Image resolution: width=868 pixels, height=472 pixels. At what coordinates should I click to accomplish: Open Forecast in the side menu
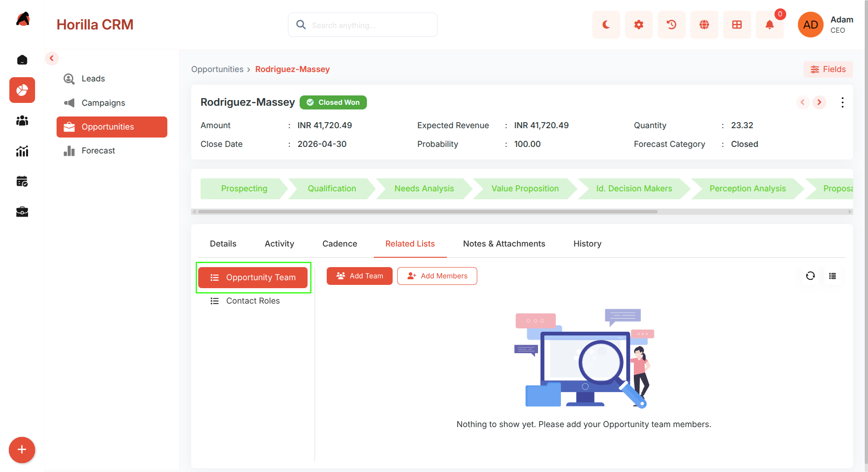pos(112,151)
